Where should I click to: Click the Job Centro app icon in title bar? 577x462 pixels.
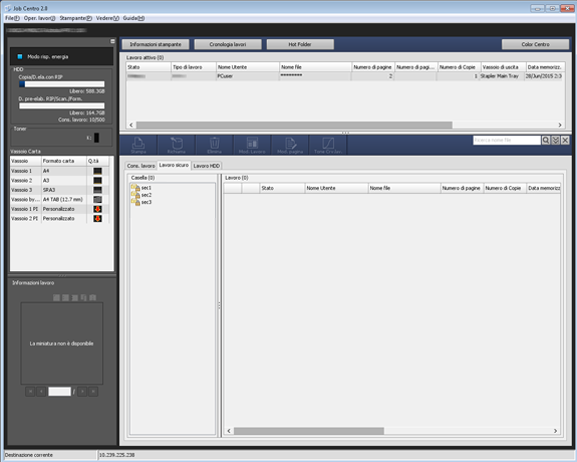click(8, 8)
